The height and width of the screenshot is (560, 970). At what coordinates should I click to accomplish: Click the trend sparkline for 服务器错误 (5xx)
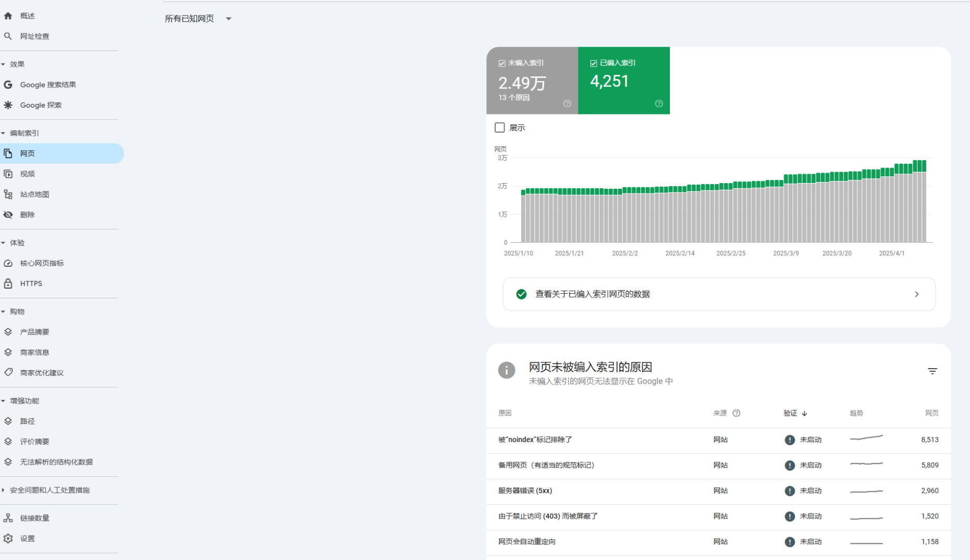pyautogui.click(x=866, y=491)
